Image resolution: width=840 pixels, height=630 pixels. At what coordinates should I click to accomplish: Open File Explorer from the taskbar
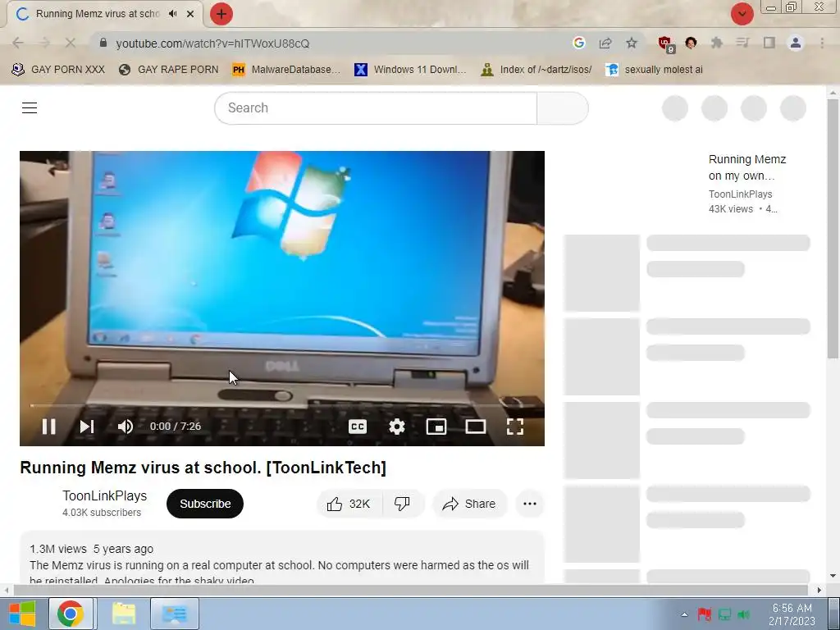(124, 614)
